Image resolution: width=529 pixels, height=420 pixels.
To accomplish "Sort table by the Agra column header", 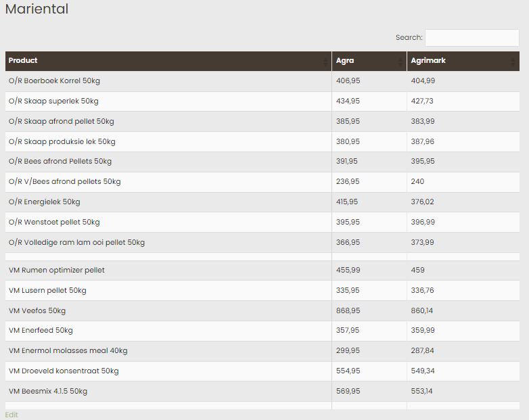I will click(x=369, y=61).
